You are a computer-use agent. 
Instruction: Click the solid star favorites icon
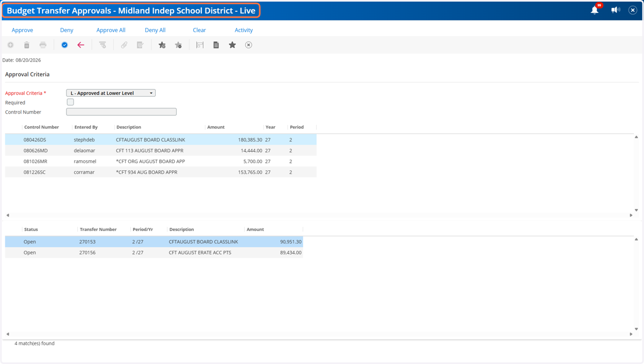click(x=232, y=45)
